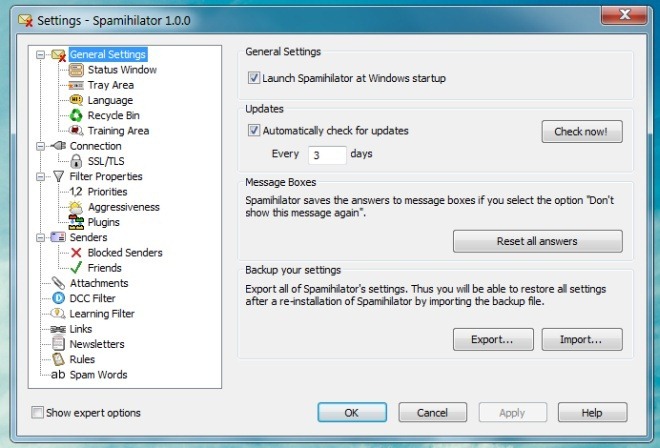This screenshot has height=448, width=660.
Task: Click the Language speech bubble icon
Action: click(x=76, y=100)
